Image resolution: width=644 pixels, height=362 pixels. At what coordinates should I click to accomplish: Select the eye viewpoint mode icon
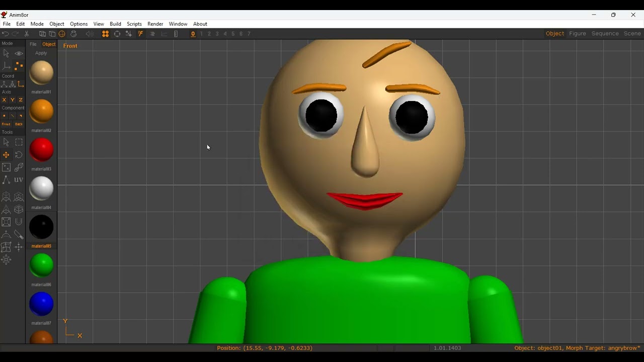click(19, 53)
